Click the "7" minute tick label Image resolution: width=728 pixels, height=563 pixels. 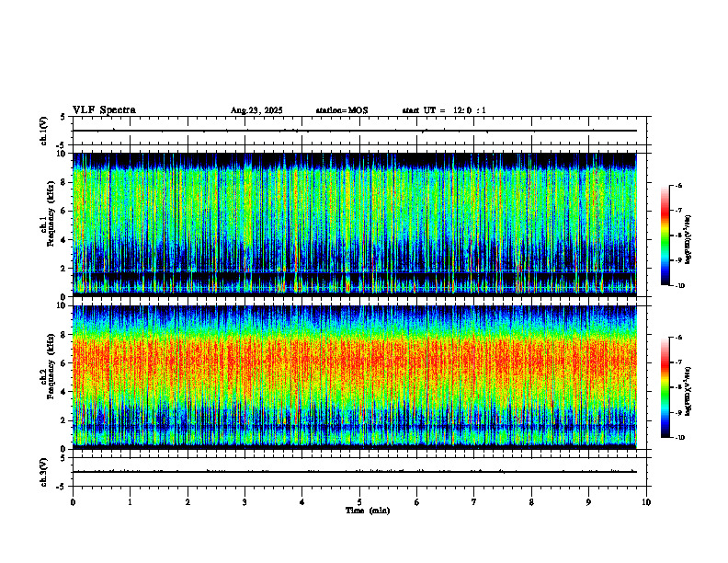[x=474, y=502]
